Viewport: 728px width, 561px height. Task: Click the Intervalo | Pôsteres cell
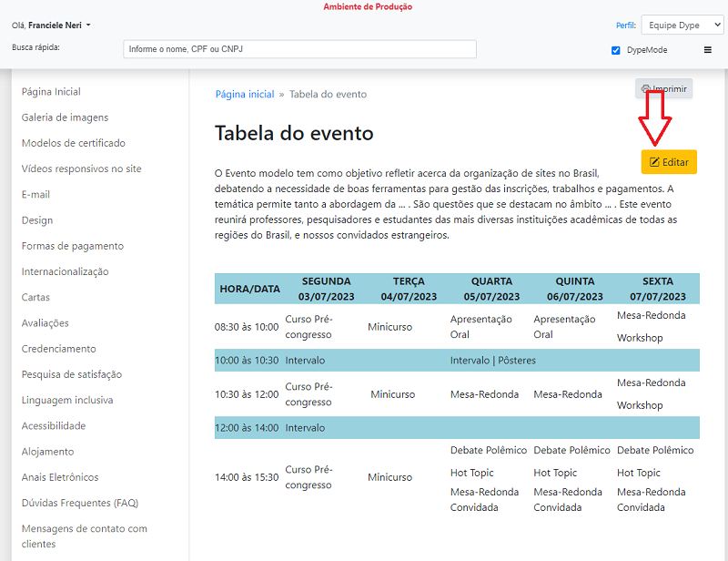493,361
